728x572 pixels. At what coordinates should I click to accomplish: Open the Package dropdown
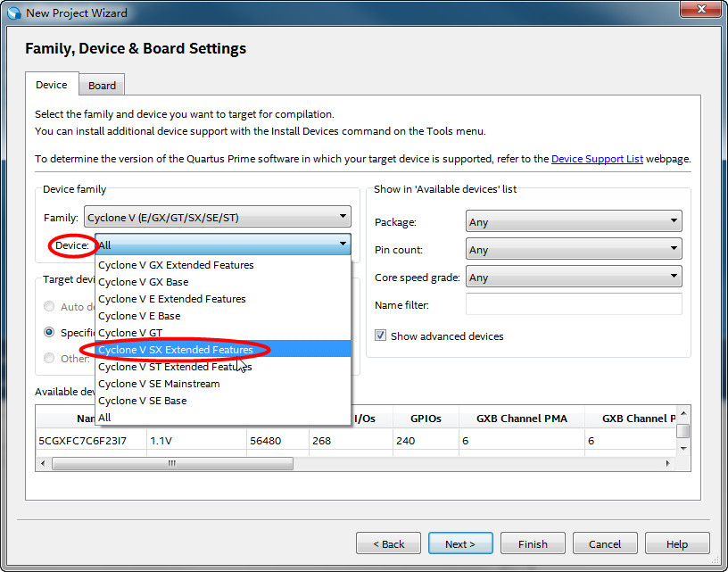pyautogui.click(x=574, y=221)
